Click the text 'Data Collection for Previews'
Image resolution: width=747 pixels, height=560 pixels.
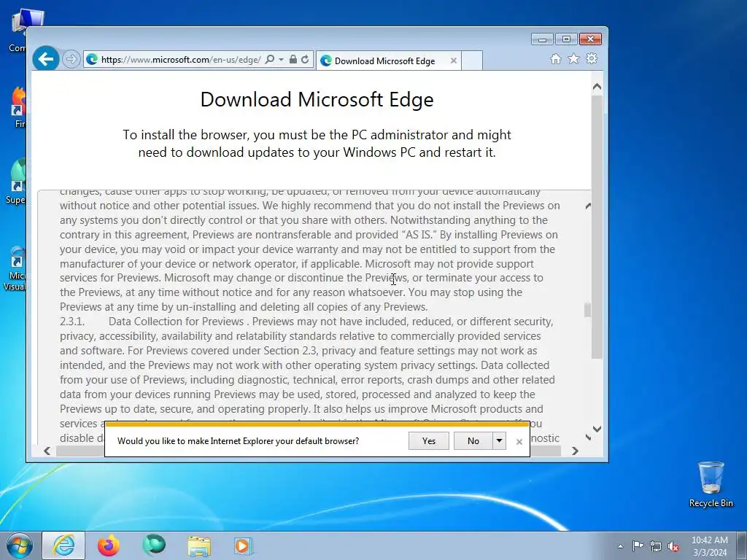(177, 322)
